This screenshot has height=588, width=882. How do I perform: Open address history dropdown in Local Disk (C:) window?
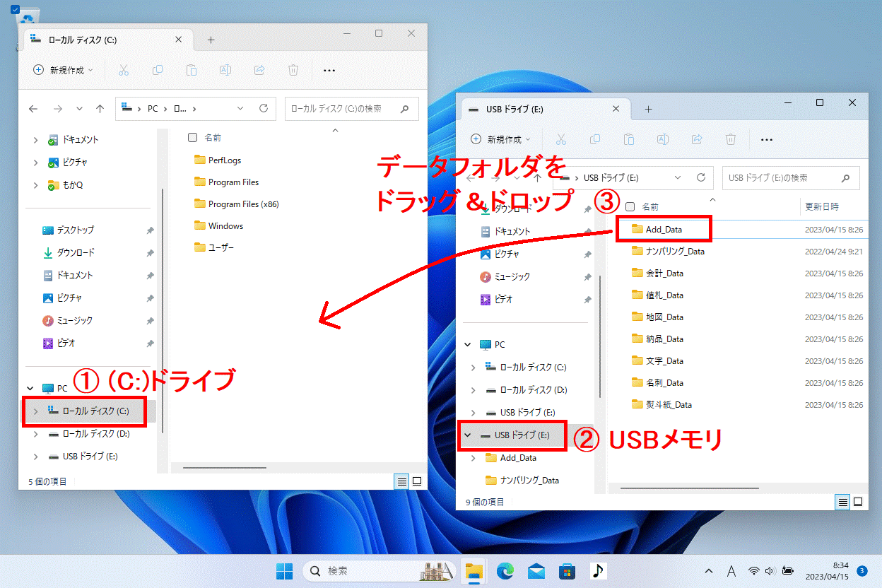[240, 109]
